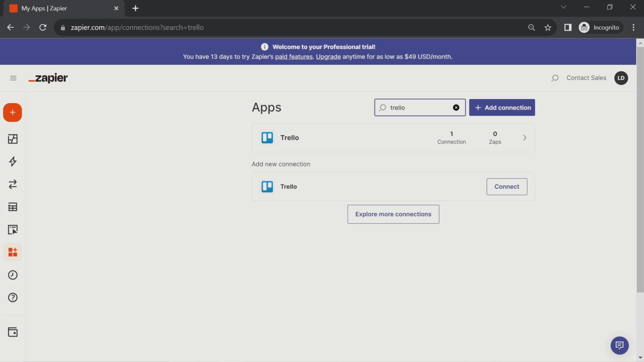Viewport: 644px width, 362px height.
Task: Click the chevron on Trello entry
Action: click(525, 137)
